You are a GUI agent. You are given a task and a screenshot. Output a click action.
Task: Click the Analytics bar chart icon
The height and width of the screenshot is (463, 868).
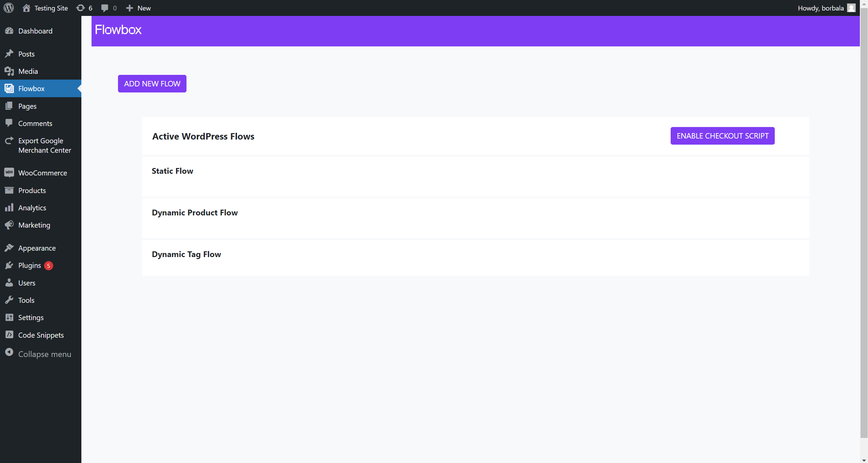point(9,208)
